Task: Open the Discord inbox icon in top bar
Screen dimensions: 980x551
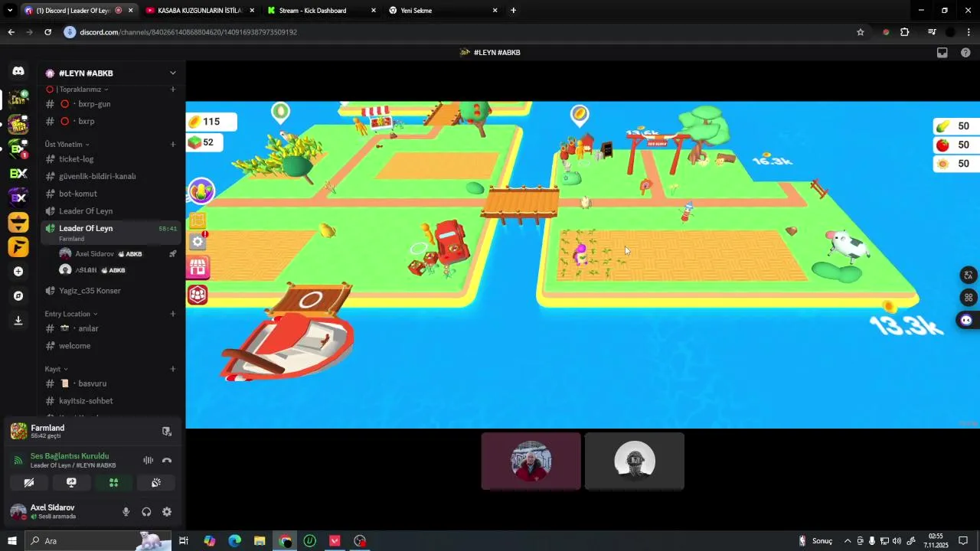Action: [942, 53]
